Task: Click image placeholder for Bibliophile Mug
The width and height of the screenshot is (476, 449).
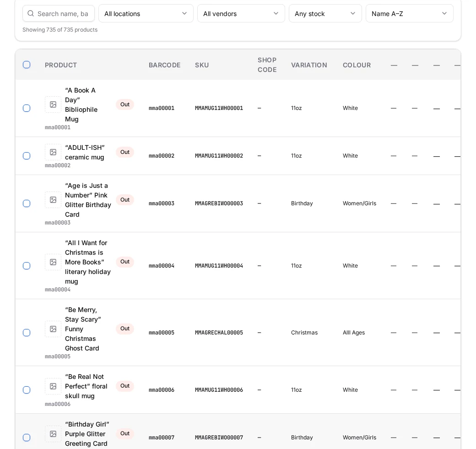Action: coord(53,104)
